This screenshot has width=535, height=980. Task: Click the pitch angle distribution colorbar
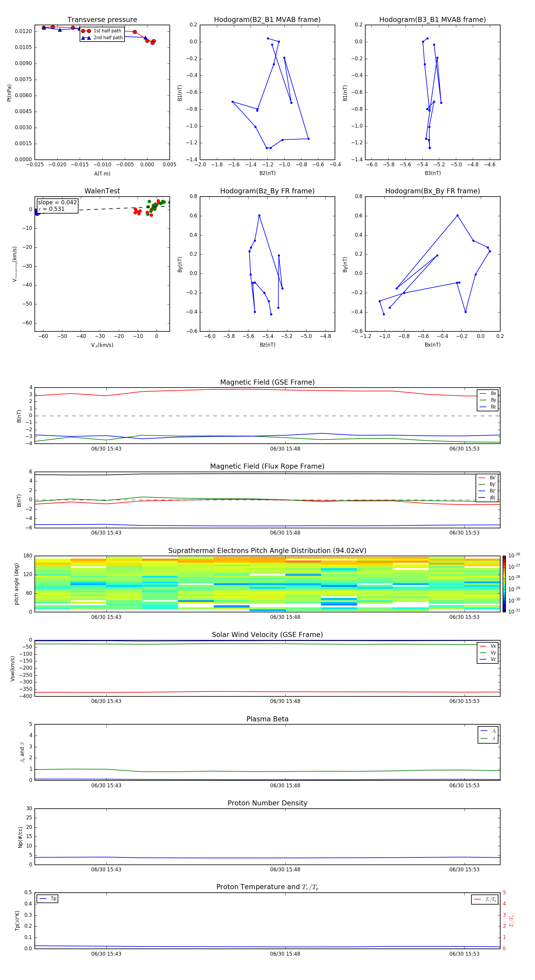click(504, 584)
